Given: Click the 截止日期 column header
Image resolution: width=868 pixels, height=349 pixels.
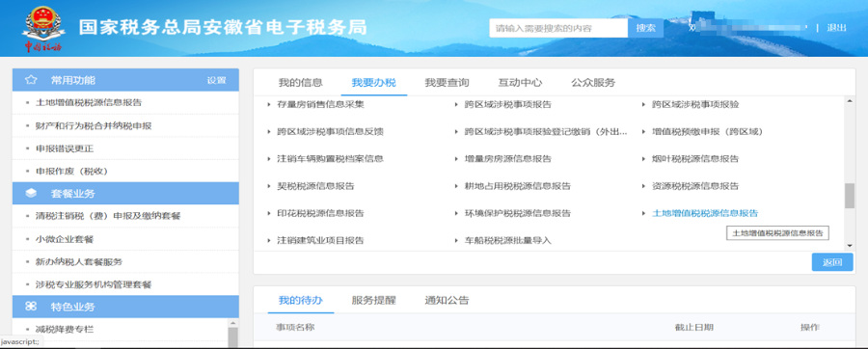Looking at the screenshot, I should pyautogui.click(x=693, y=328).
